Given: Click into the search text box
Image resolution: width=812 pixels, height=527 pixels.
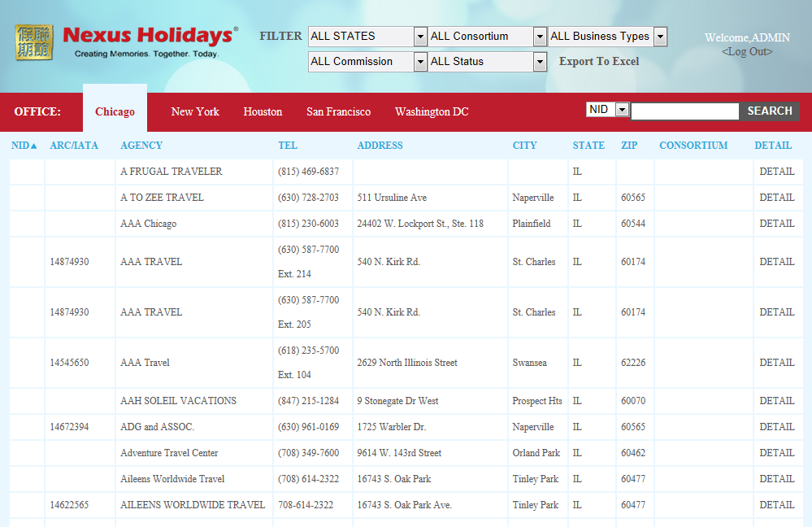Looking at the screenshot, I should (x=684, y=111).
